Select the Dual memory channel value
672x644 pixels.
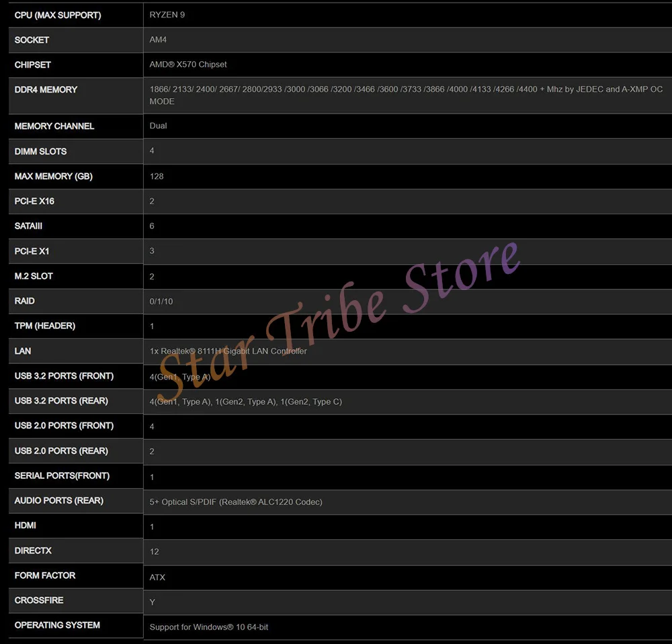pos(159,126)
